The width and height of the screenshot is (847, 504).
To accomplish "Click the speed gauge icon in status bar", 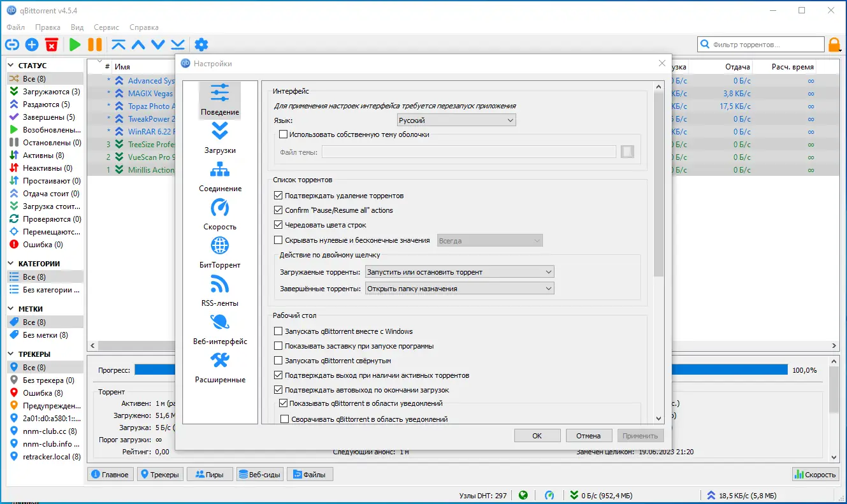I will tap(549, 495).
